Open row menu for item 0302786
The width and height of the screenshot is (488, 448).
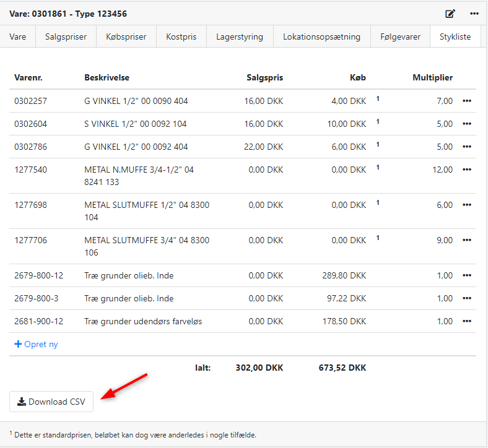click(467, 147)
